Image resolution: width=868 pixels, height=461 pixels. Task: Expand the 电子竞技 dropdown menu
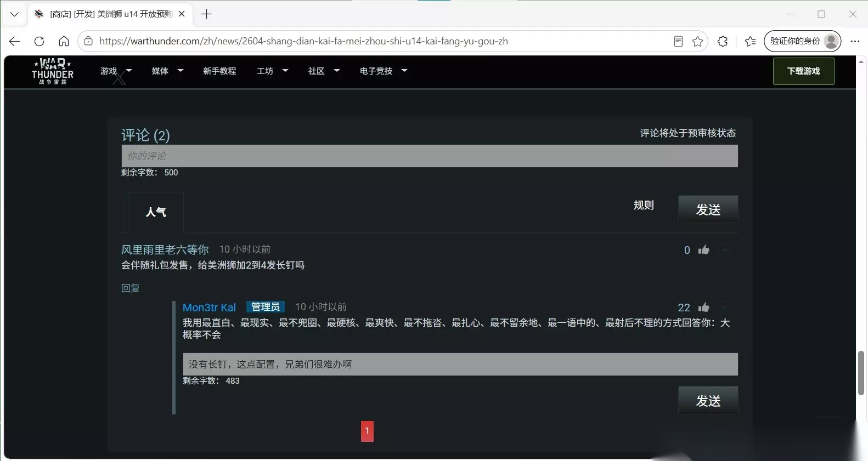384,71
